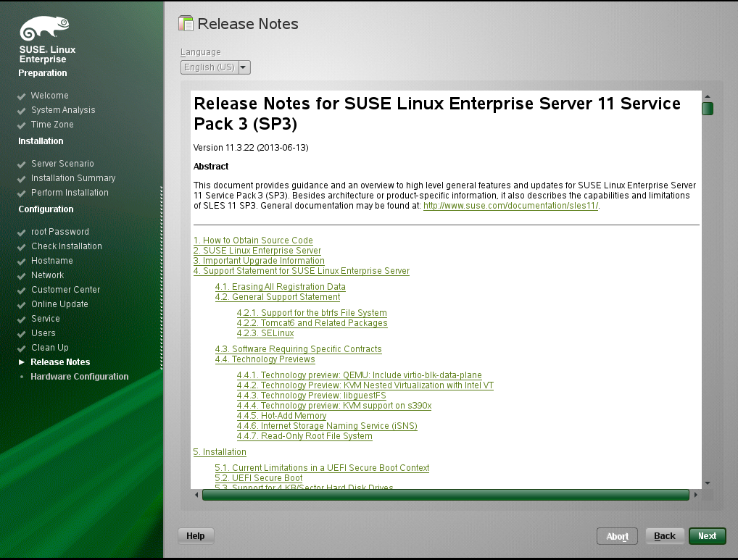Select the System Analysis step
The width and height of the screenshot is (738, 560).
tap(63, 110)
